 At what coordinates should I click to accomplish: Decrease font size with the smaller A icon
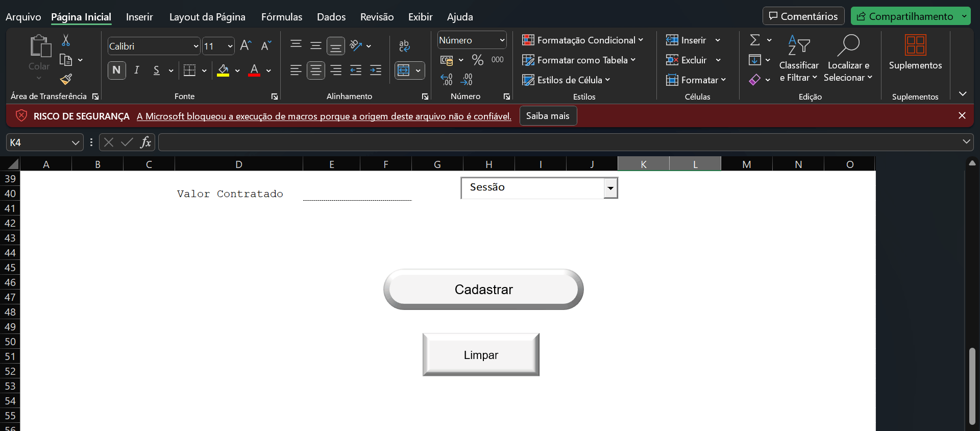266,46
